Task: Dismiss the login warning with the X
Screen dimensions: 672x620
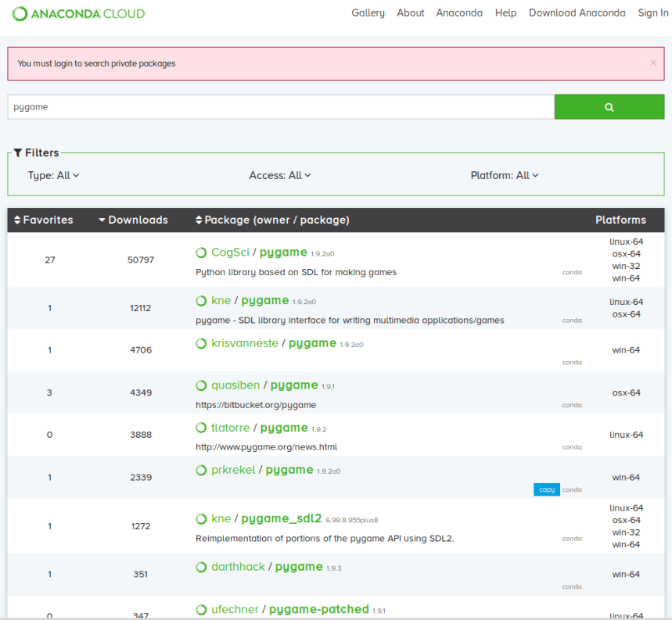Action: (x=653, y=63)
